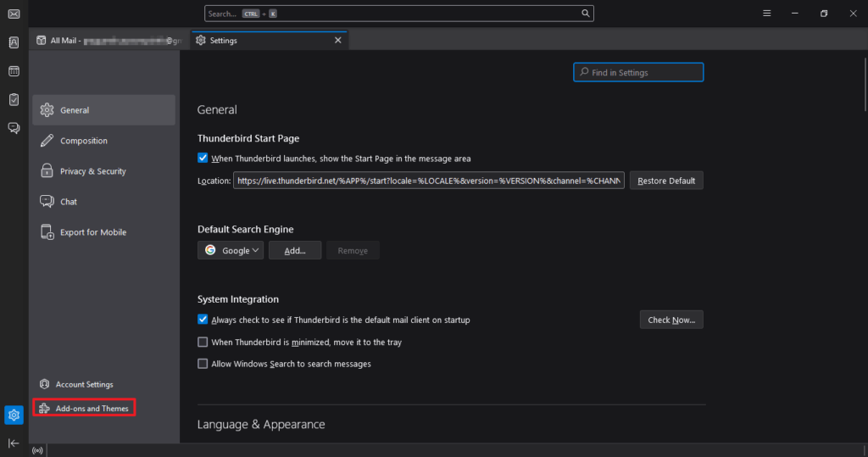The width and height of the screenshot is (868, 457).
Task: Open the Chat space icon
Action: [14, 128]
